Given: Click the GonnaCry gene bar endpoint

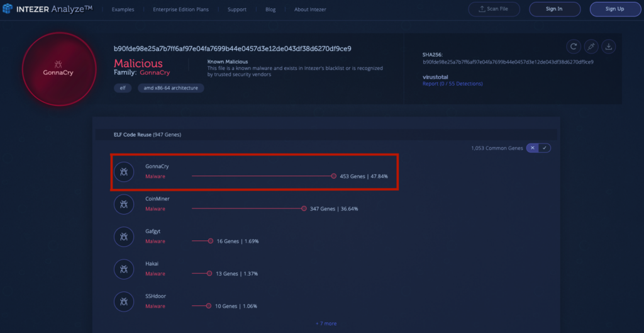Looking at the screenshot, I should pyautogui.click(x=334, y=176).
